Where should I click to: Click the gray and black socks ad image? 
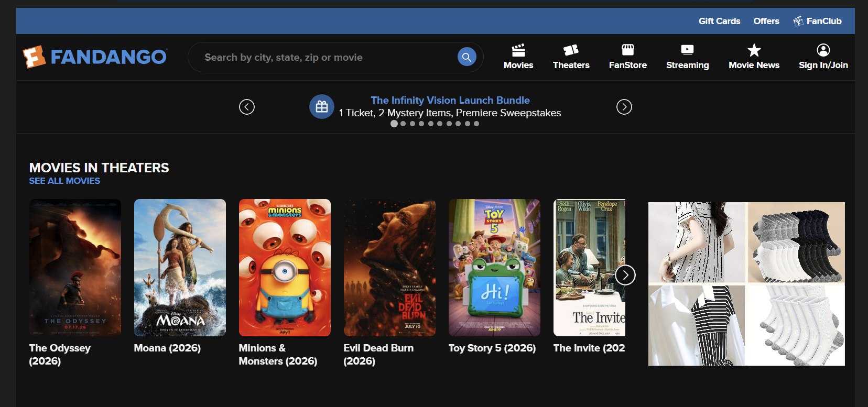click(796, 243)
